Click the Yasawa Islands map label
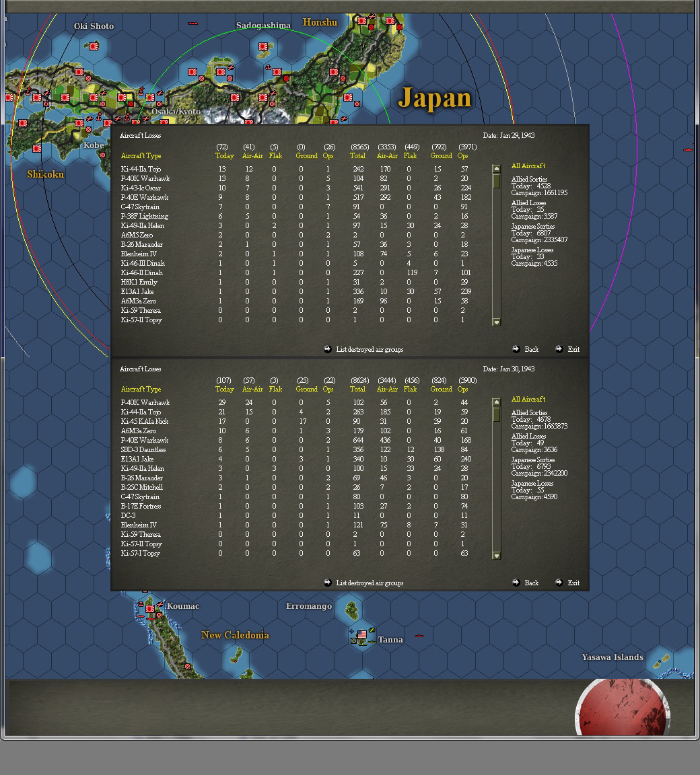Screen dimensions: 700x775 tap(612, 657)
